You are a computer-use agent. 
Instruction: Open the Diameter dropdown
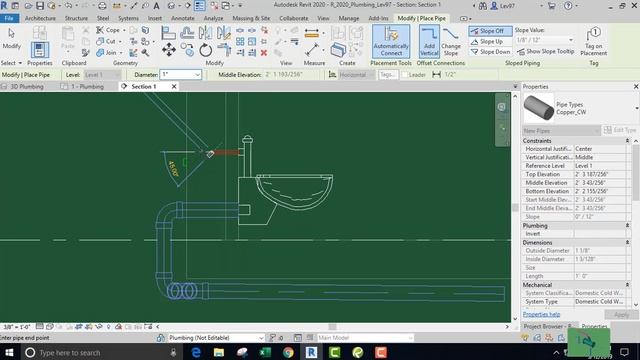point(197,75)
